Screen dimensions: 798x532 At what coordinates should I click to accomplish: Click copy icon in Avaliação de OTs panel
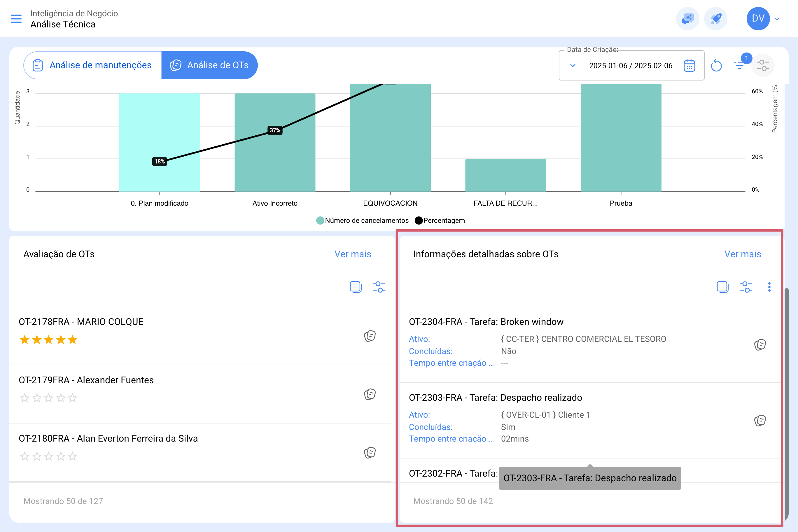(x=356, y=287)
